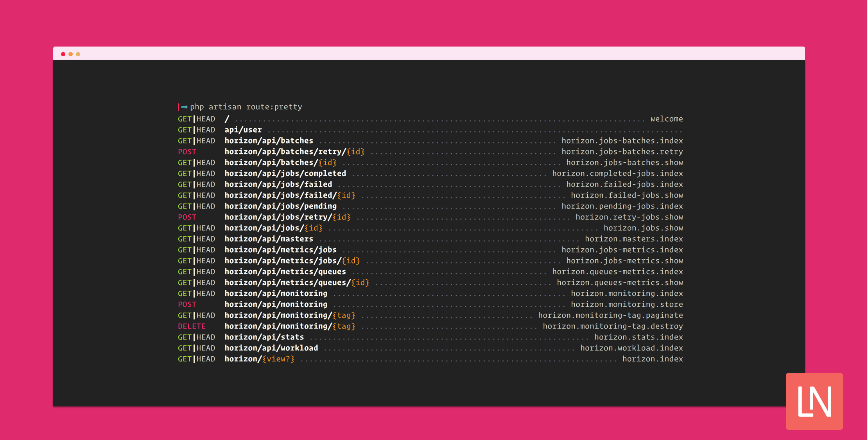
Task: Click 'horizon.monitoring.index' route name
Action: (x=627, y=294)
